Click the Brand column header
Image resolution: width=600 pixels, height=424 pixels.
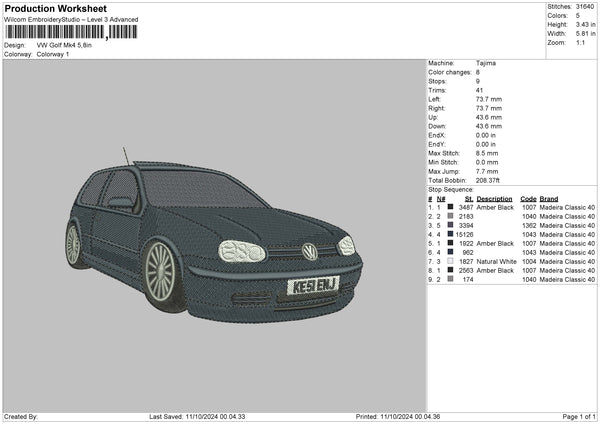(x=551, y=198)
